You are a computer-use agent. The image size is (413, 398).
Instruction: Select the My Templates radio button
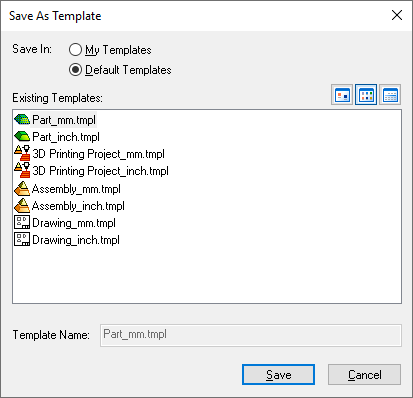click(x=75, y=50)
